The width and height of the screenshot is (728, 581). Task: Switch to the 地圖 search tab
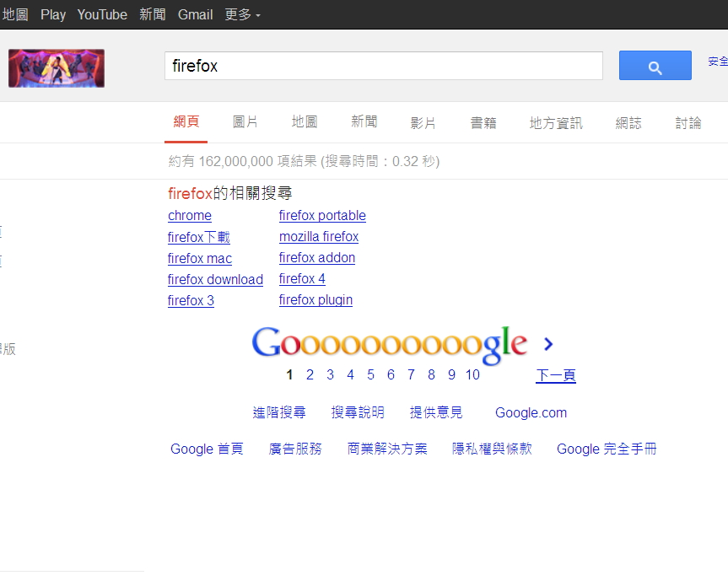click(305, 122)
